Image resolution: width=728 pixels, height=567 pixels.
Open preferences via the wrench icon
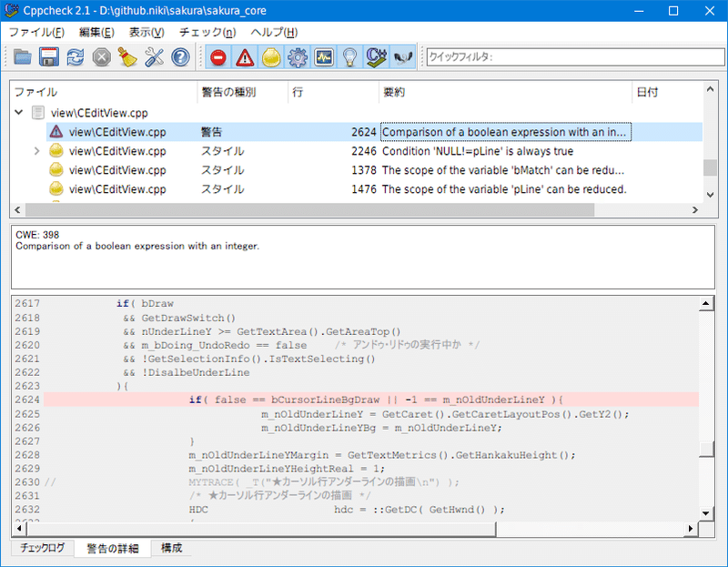(x=153, y=56)
